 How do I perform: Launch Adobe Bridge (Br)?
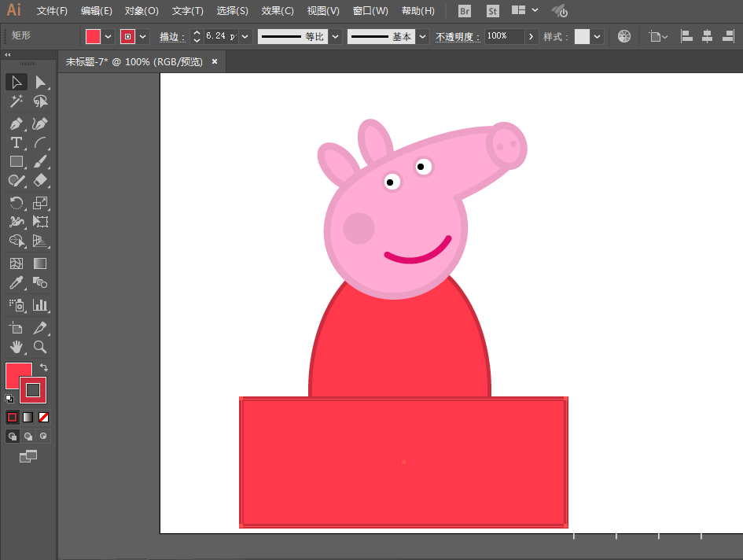point(465,11)
